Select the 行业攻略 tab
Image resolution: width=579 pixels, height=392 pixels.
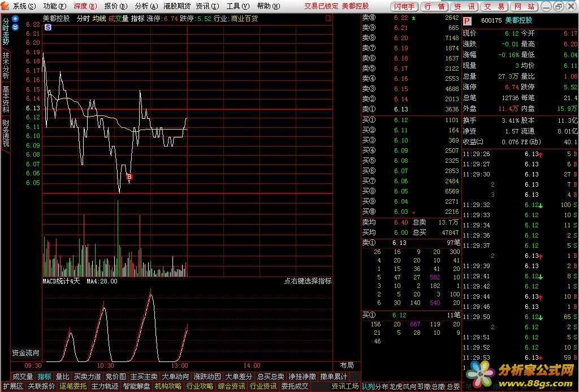click(x=200, y=386)
